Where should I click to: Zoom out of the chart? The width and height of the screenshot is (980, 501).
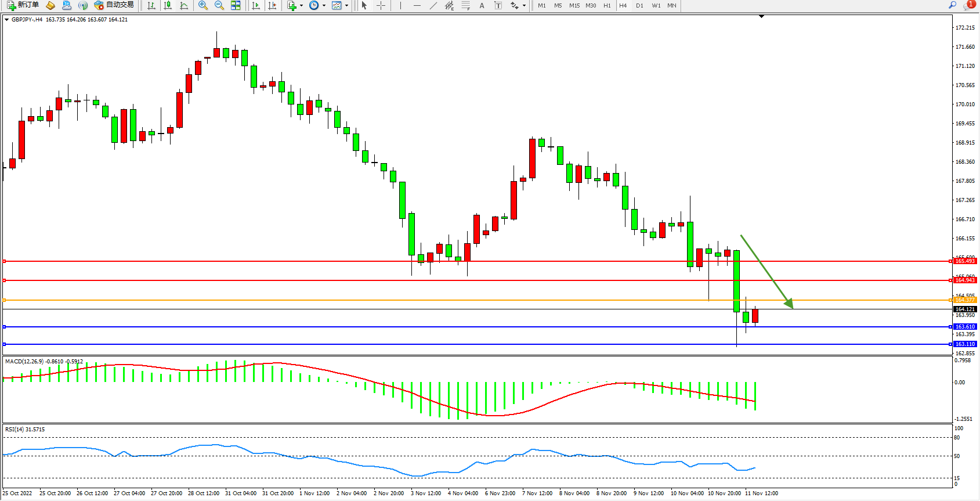(x=219, y=5)
